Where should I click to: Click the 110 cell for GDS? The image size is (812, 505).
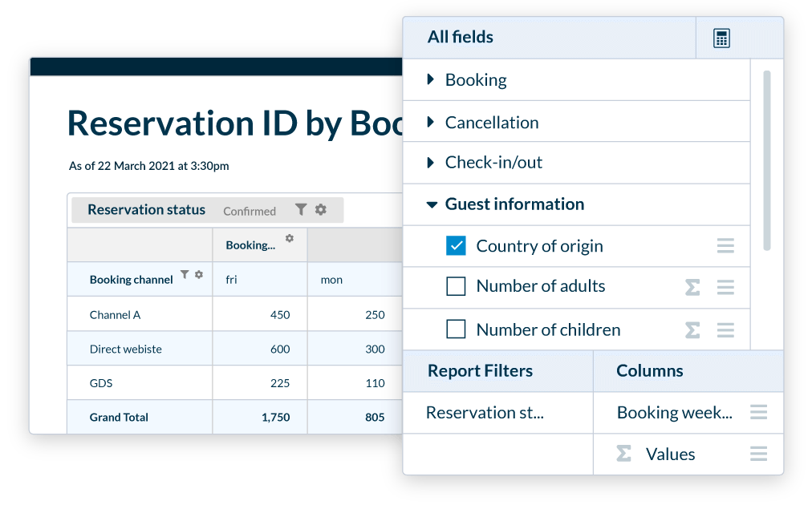click(375, 383)
